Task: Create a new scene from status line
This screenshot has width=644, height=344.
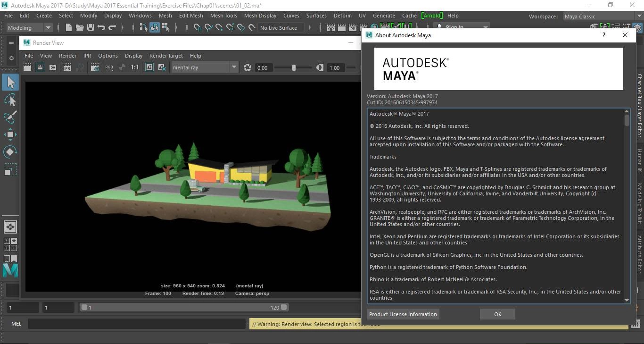Action: point(69,28)
